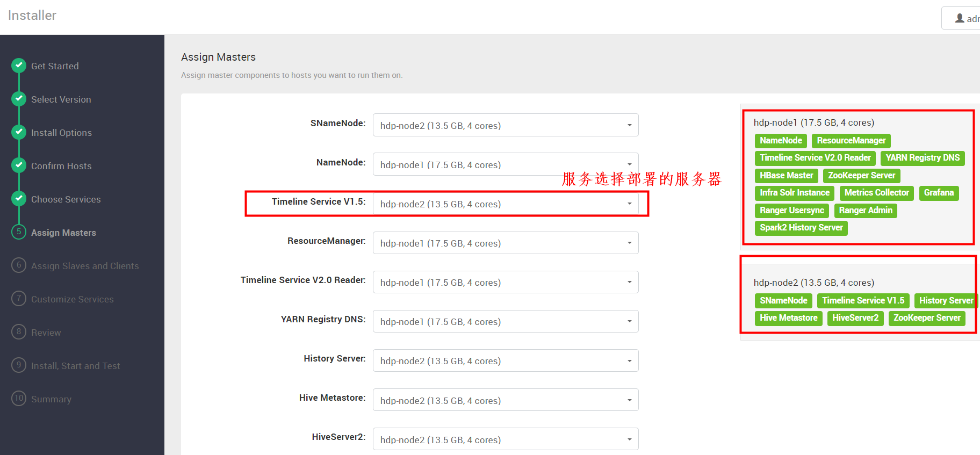
Task: Select Assign Slaves and Clients step
Action: [85, 266]
